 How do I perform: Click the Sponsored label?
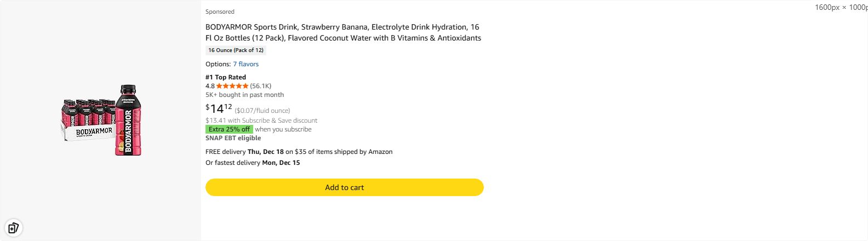point(220,12)
